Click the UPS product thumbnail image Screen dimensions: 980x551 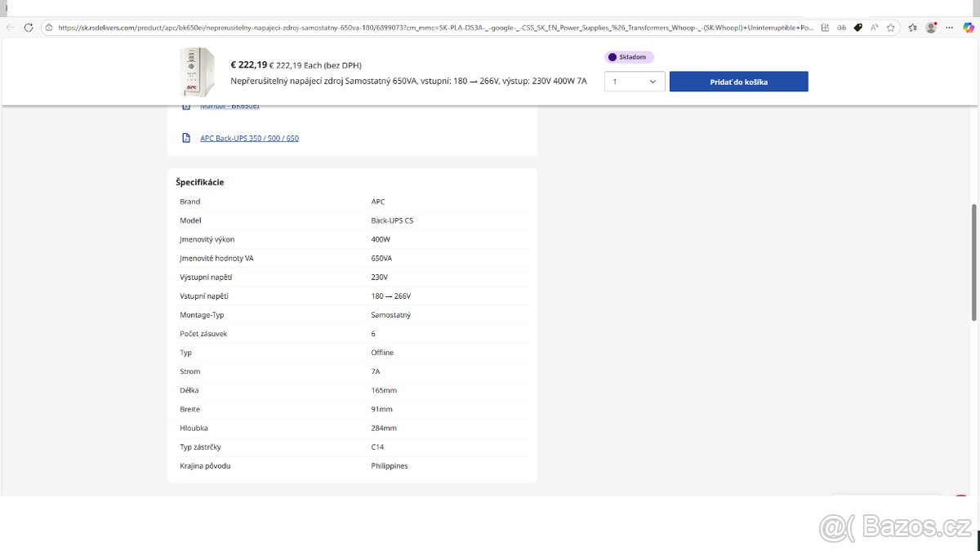197,72
